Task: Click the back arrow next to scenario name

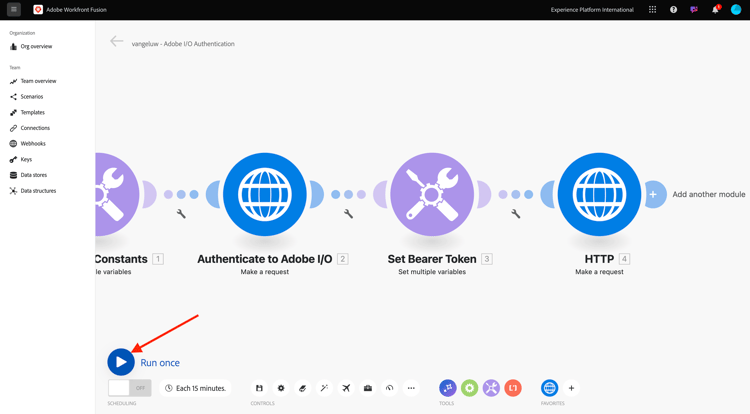Action: click(116, 42)
